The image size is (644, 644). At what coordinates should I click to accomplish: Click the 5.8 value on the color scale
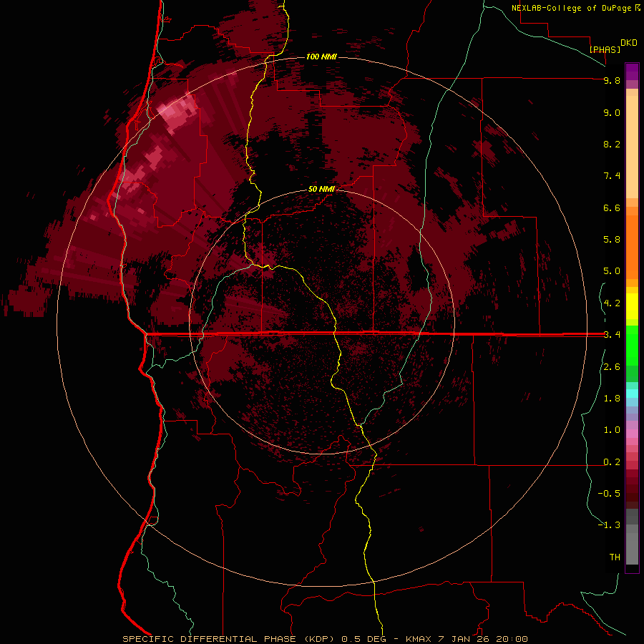[x=612, y=240]
